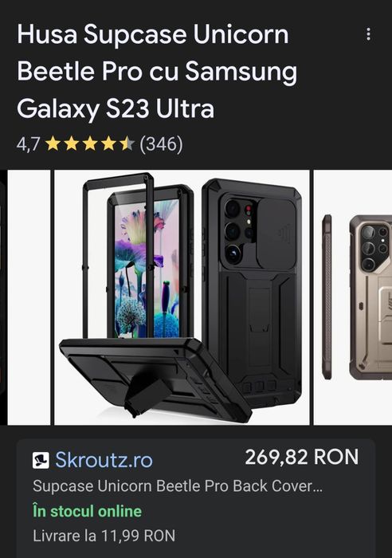Click the 4,7 rating value
Image resolution: width=392 pixels, height=558 pixels.
click(x=28, y=144)
